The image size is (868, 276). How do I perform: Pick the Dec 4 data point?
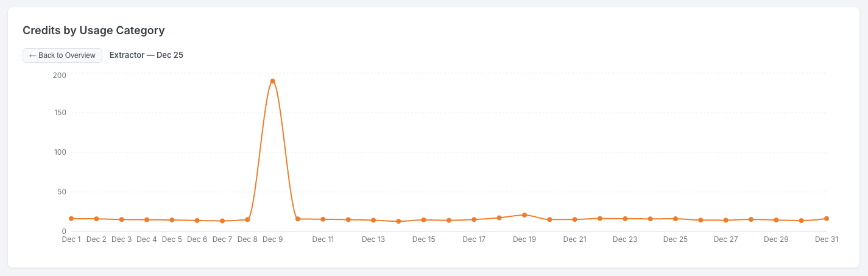147,219
